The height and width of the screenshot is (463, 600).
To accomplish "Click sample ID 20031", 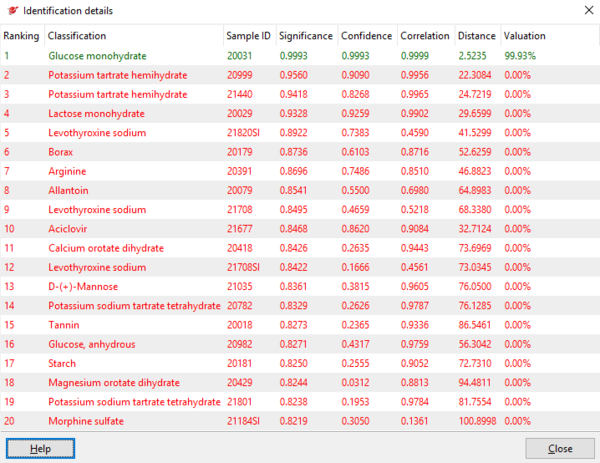I will tap(240, 56).
